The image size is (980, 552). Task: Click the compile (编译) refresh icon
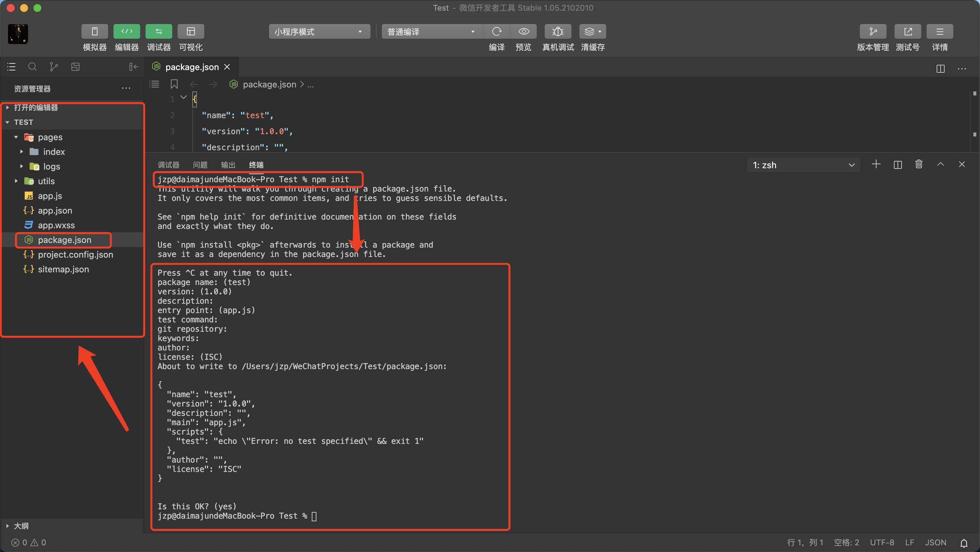496,32
